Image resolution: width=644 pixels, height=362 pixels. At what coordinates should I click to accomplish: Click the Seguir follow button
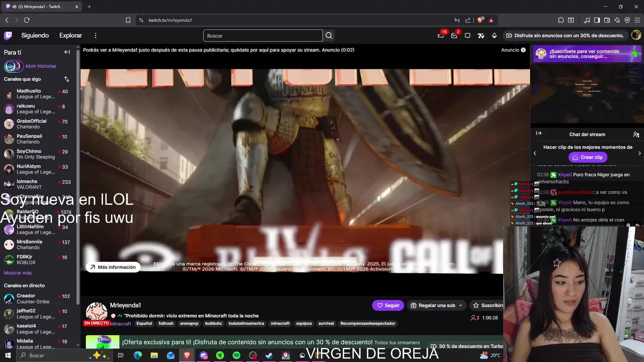(x=387, y=305)
